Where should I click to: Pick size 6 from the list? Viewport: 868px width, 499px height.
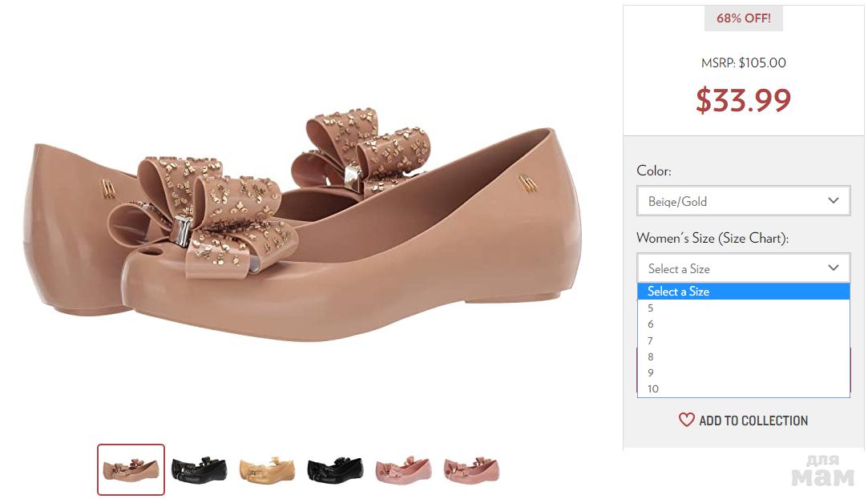click(x=651, y=324)
